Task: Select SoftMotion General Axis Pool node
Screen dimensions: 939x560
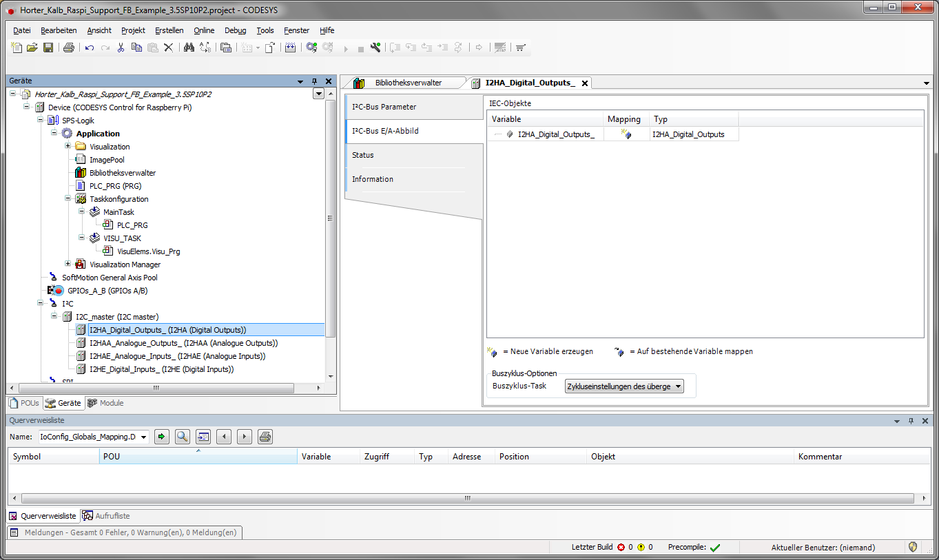Action: coord(110,278)
